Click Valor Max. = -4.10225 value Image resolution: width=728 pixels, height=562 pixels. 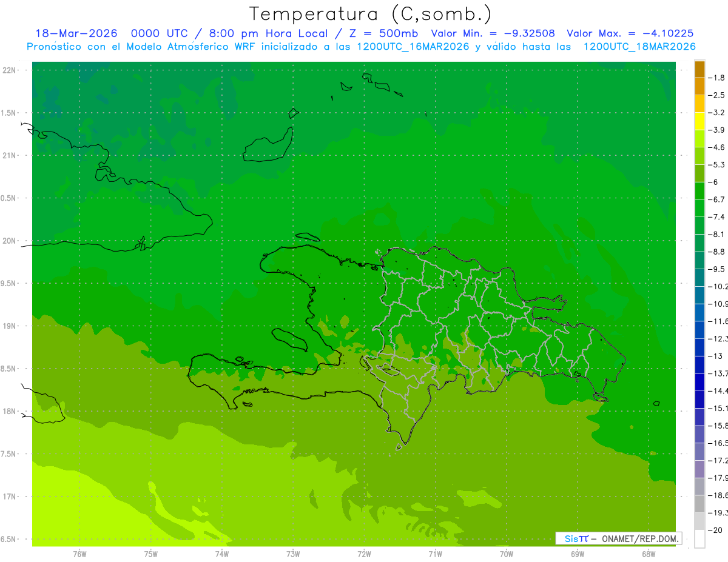pos(630,33)
